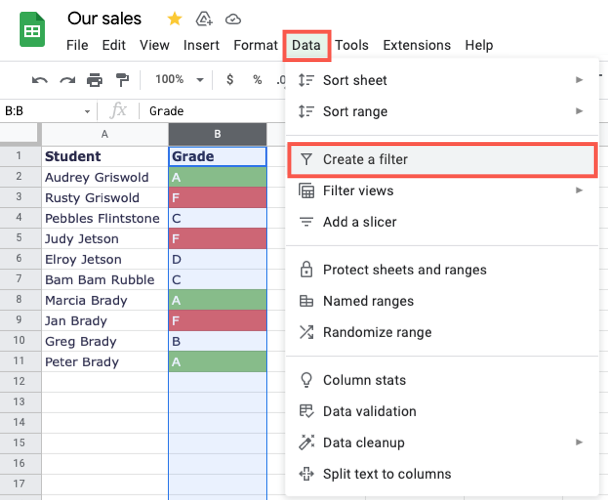Viewport: 608px width, 500px height.
Task: Select the Pebbles Flintstone cell
Action: coord(105,218)
